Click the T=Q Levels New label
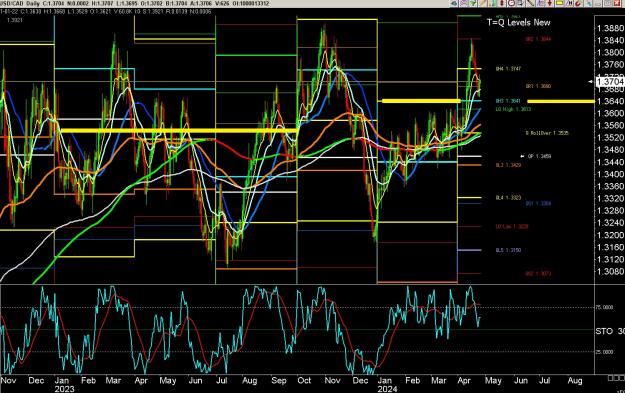The width and height of the screenshot is (625, 393). coord(518,23)
